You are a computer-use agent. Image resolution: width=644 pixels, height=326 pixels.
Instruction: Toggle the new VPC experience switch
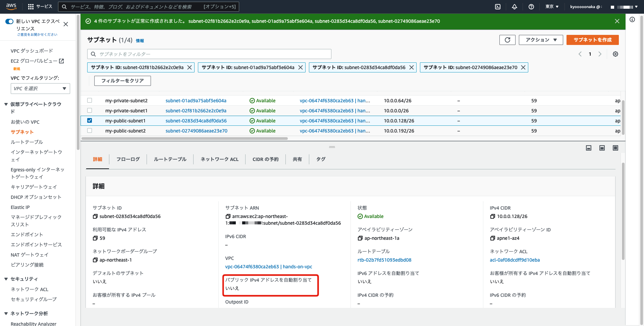click(x=9, y=21)
